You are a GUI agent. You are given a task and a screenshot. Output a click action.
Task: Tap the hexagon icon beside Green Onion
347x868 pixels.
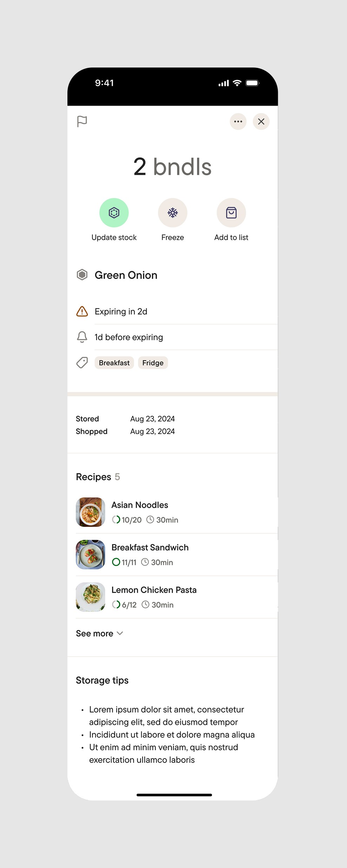click(x=82, y=275)
